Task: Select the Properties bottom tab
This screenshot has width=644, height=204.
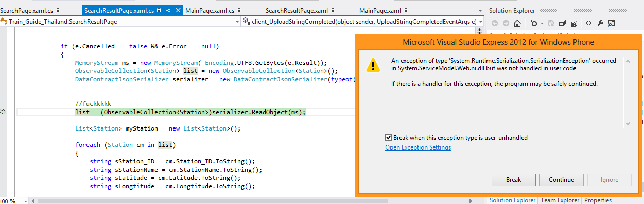Action: 598,200
